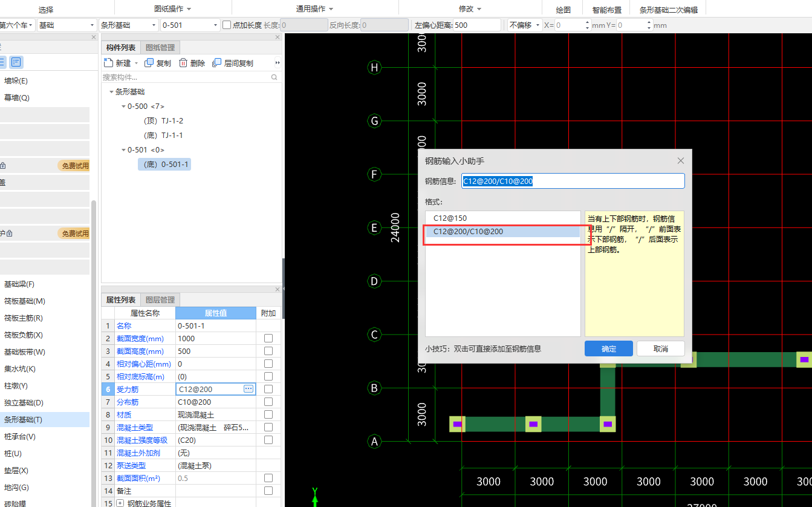The image size is (812, 507).
Task: Select (顶) TJ-1-2 in the component tree
Action: click(x=163, y=121)
